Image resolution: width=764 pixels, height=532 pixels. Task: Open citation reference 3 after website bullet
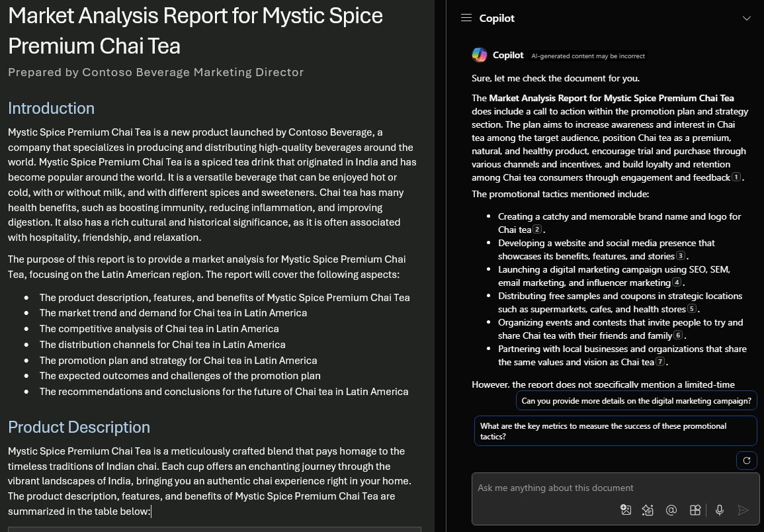pos(681,255)
